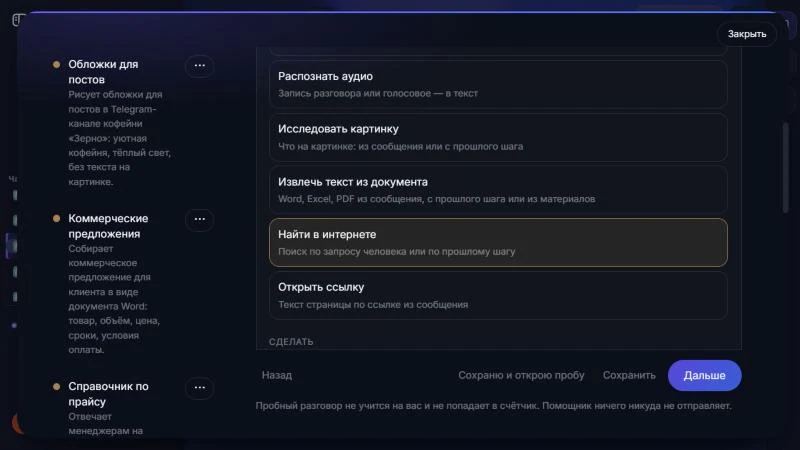
Task: Click the Пробный разговор не учится note
Action: coord(493,406)
